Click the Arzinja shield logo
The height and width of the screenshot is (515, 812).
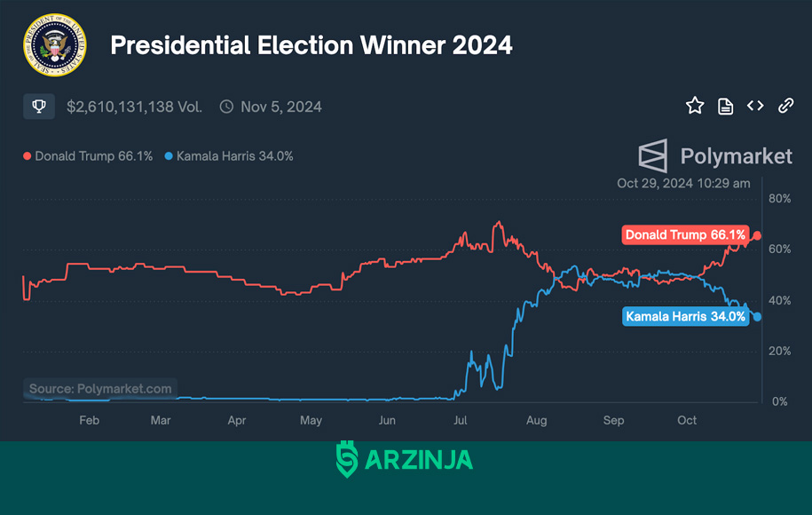346,459
